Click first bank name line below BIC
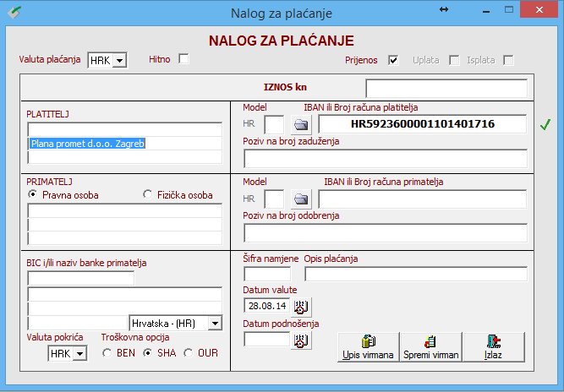564x392 pixels. [125, 294]
